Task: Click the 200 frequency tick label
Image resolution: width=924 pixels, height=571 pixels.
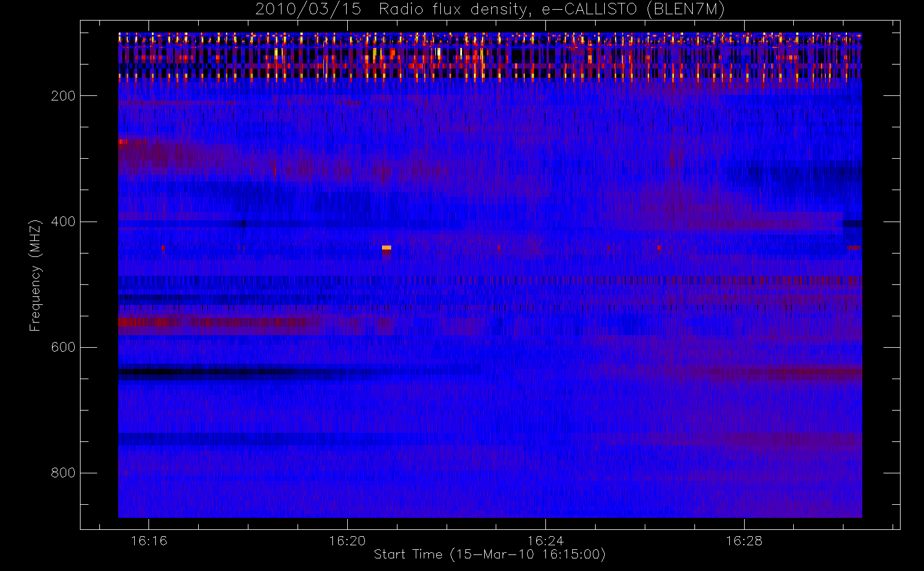Action: (63, 96)
